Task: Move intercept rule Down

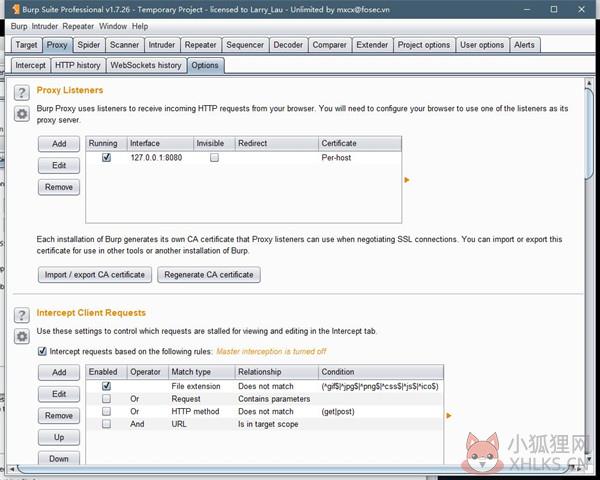Action: (59, 459)
